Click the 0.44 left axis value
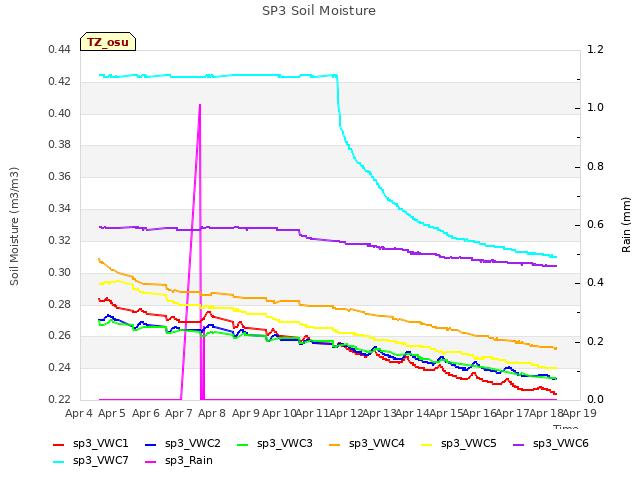640x480 pixels. click(60, 49)
